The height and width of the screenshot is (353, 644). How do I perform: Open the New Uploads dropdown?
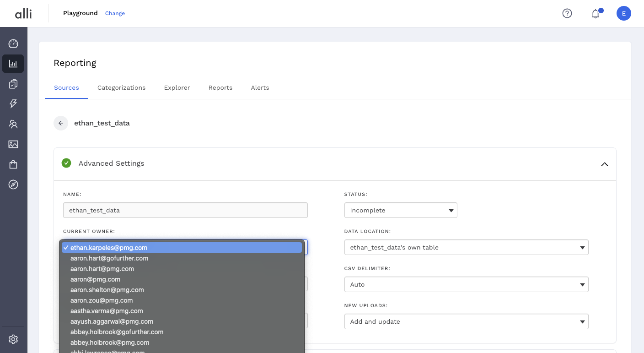(x=466, y=321)
